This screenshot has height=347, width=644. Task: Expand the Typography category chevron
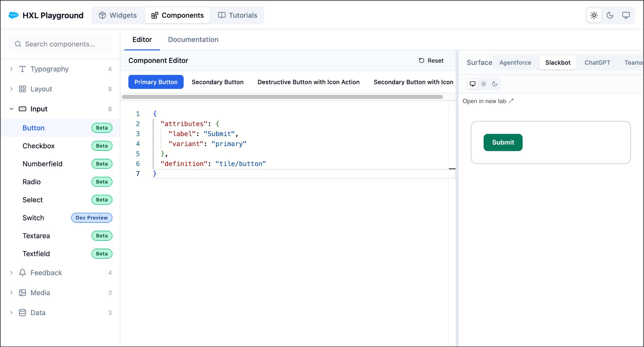click(11, 69)
